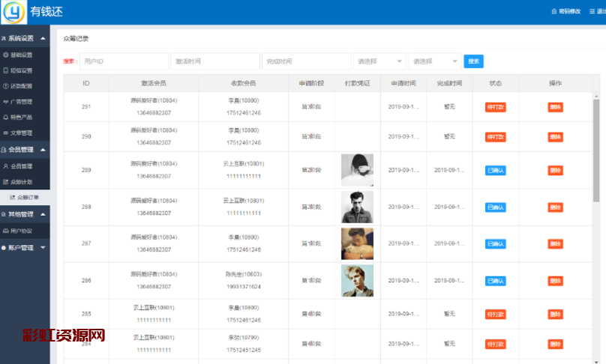Collapse the 系统设置 sidebar group
This screenshot has height=364, width=606.
(x=43, y=38)
